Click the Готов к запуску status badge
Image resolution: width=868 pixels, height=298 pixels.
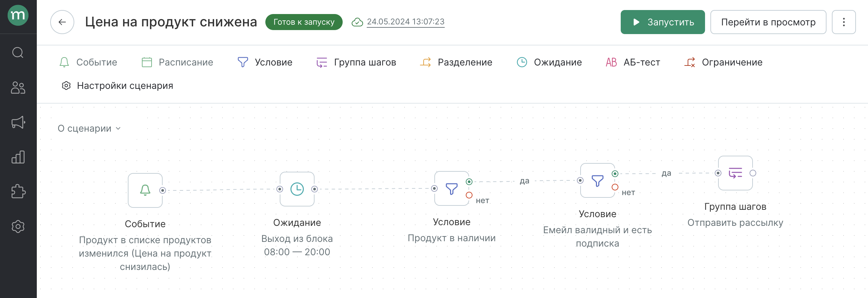pos(303,22)
